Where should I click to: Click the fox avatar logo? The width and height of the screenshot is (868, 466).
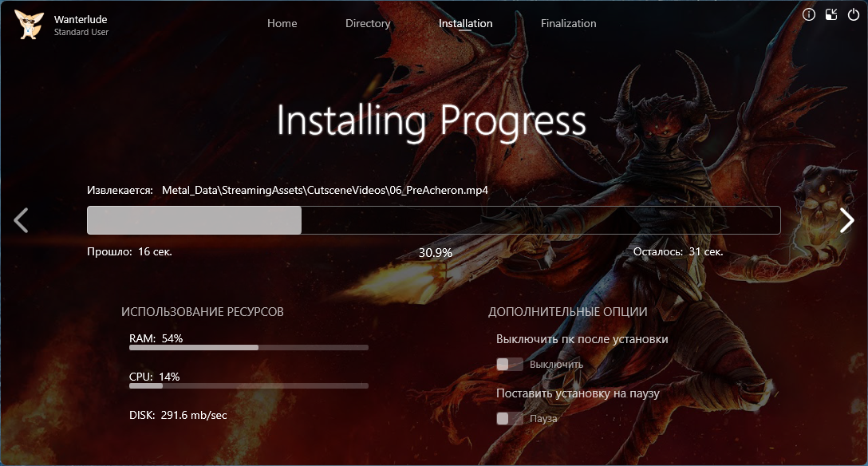29,25
